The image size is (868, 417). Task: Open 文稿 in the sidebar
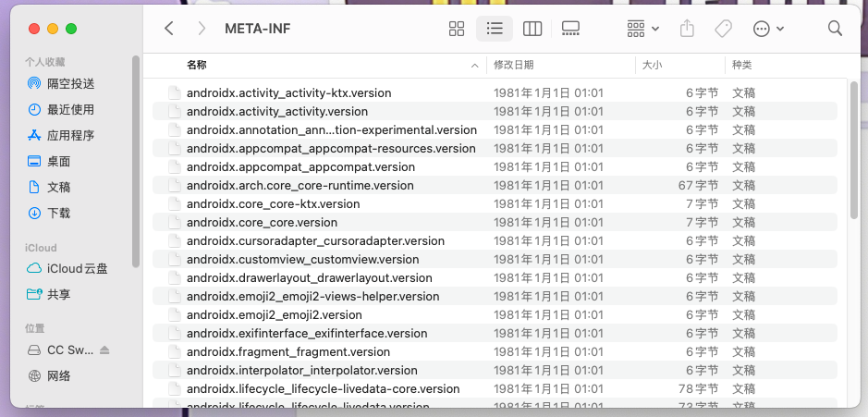58,187
